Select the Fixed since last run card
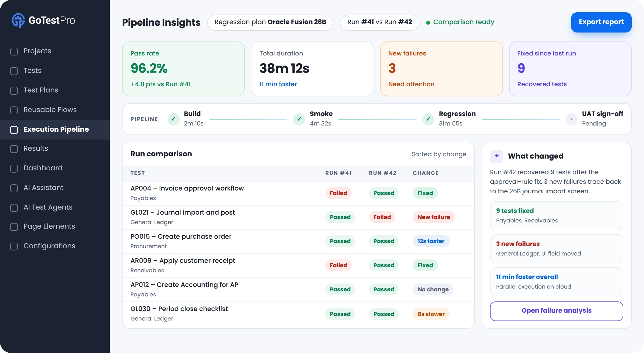This screenshot has width=644, height=353. click(570, 69)
